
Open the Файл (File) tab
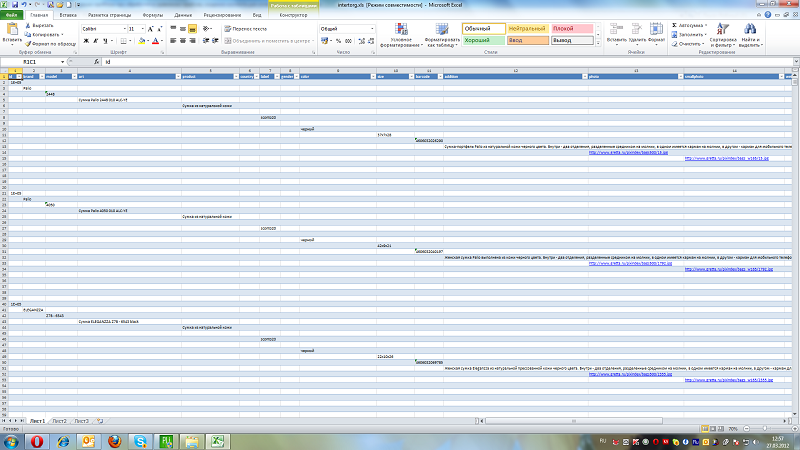11,15
